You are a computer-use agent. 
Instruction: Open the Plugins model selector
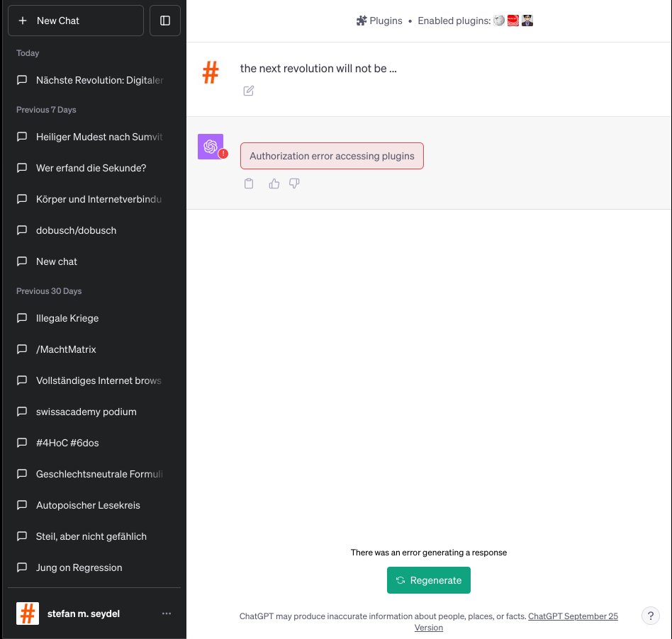pyautogui.click(x=379, y=21)
